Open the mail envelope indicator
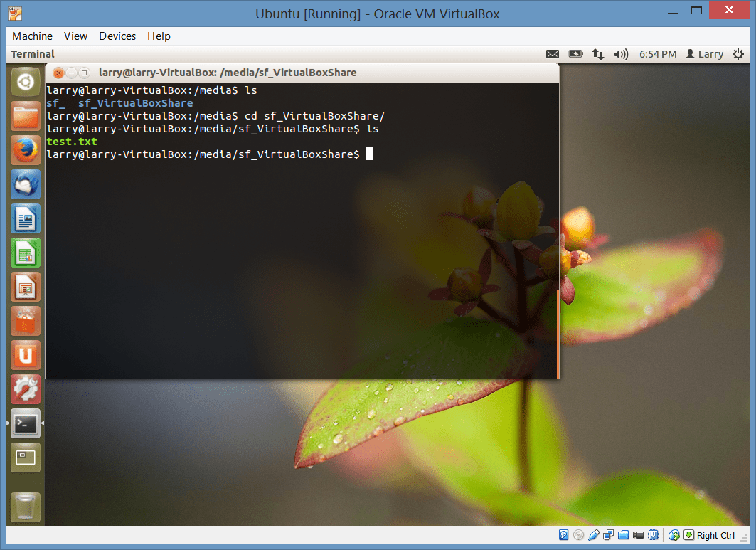 click(553, 54)
